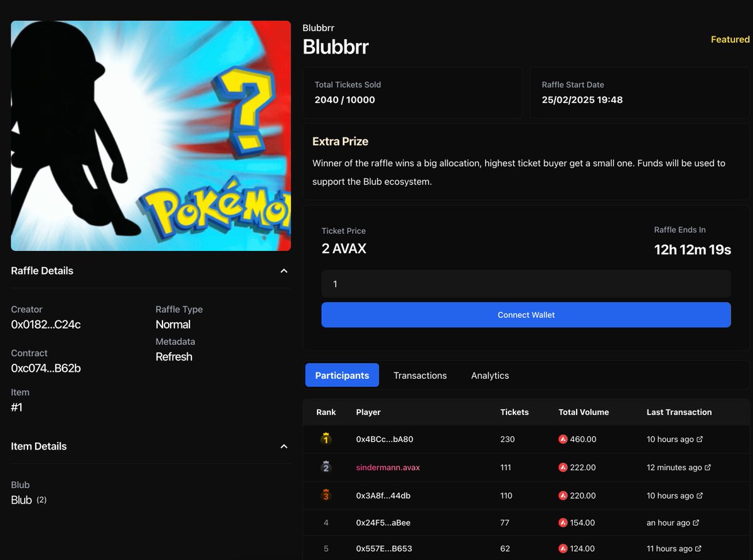This screenshot has height=560, width=753.
Task: Click AVAX logo next to 154.00
Action: [x=563, y=522]
